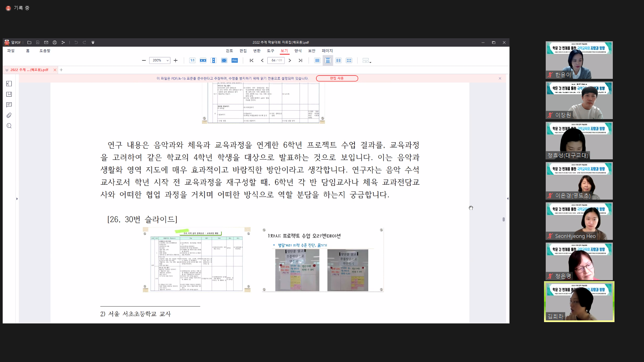Click the page number field showing 64
Image resolution: width=644 pixels, height=362 pixels.
click(276, 61)
